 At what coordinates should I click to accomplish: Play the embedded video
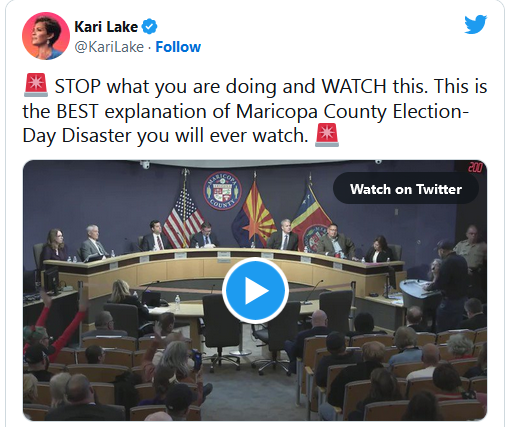tap(255, 290)
